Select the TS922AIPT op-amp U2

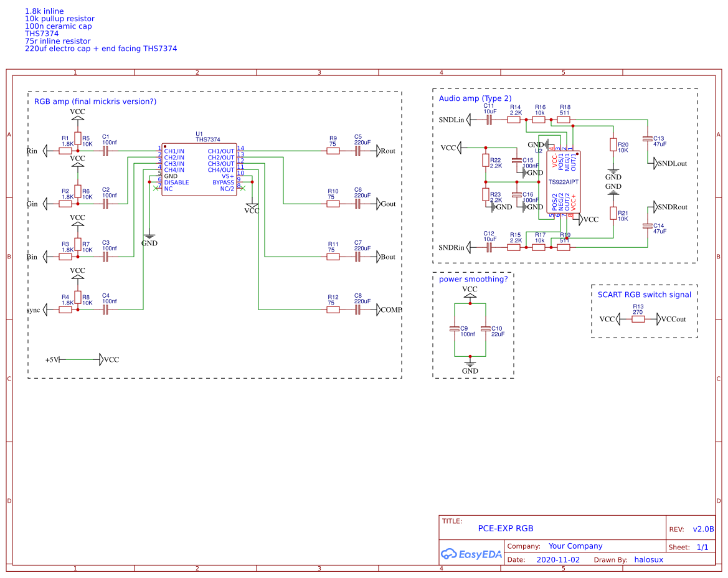[564, 182]
